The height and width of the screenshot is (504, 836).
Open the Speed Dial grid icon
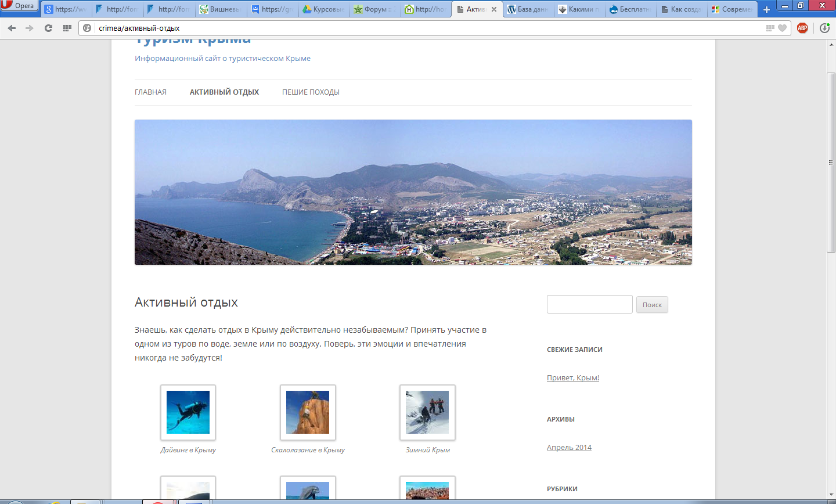click(x=67, y=28)
